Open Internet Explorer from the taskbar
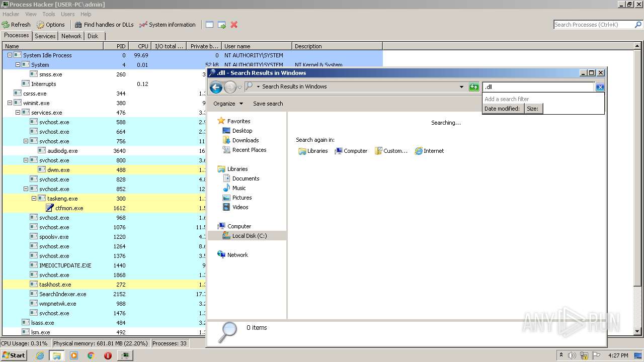Image resolution: width=644 pixels, height=362 pixels. tap(40, 355)
